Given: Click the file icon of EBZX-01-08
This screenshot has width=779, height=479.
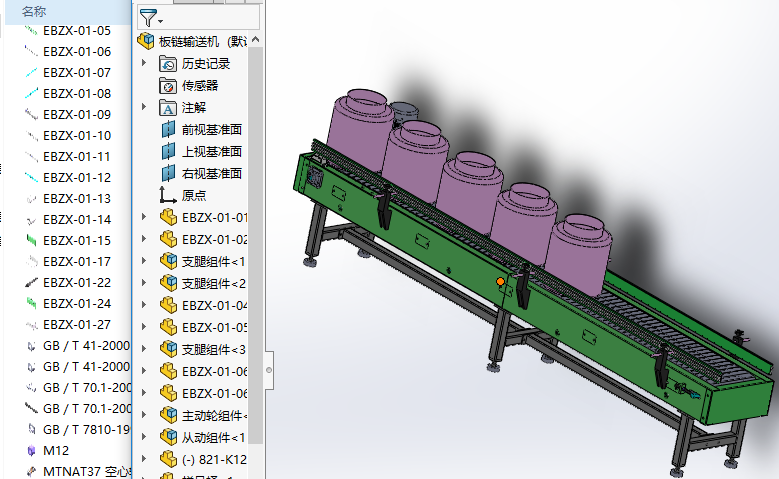Looking at the screenshot, I should click(31, 93).
